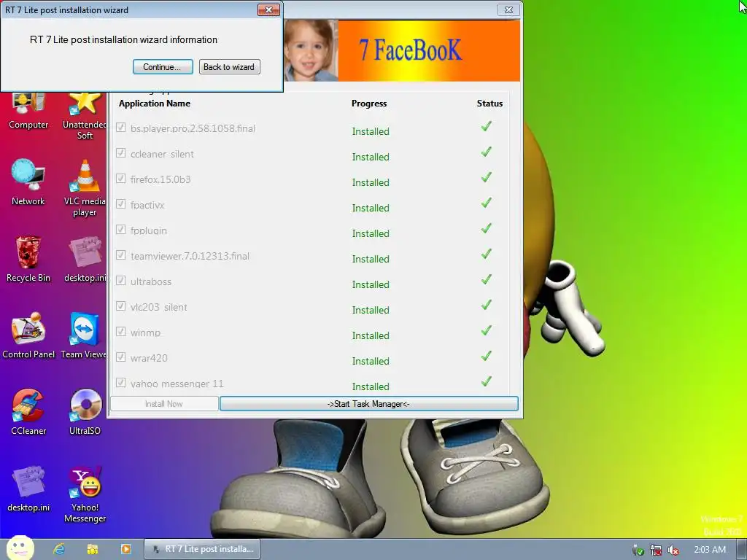Click the bs.player row green checkmark status

[x=486, y=127]
